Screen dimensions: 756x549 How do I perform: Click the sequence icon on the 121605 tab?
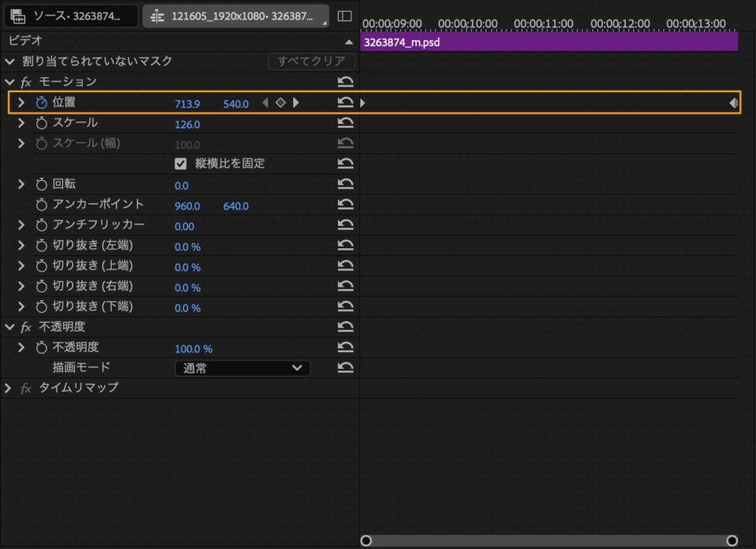(x=157, y=17)
